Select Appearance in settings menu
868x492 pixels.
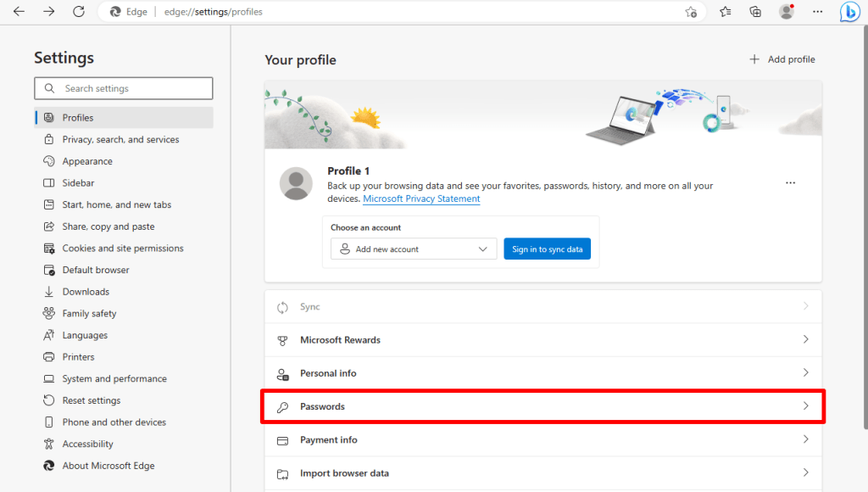pos(83,160)
